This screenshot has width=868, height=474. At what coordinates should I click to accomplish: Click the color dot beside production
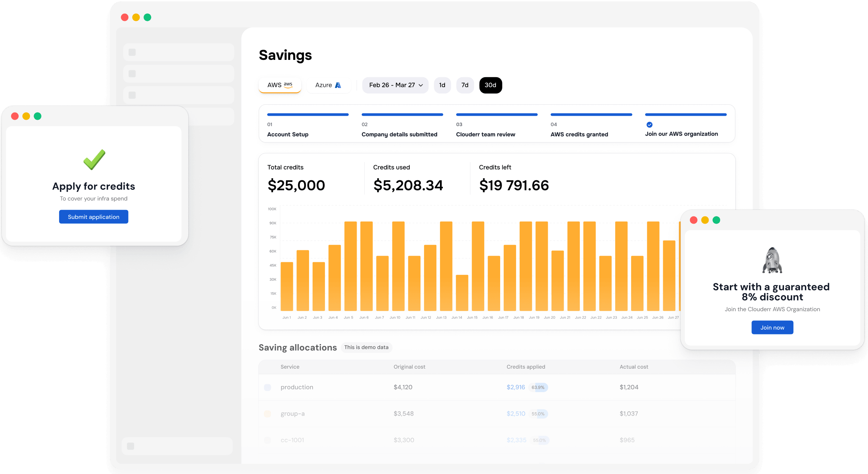tap(268, 387)
